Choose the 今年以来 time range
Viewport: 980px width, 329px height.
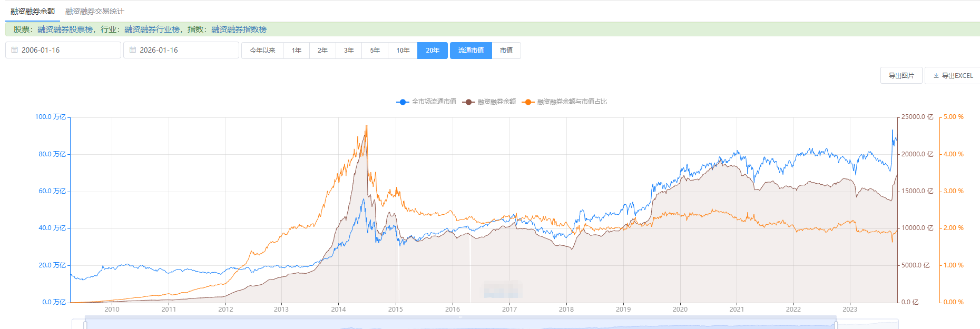[x=262, y=51]
